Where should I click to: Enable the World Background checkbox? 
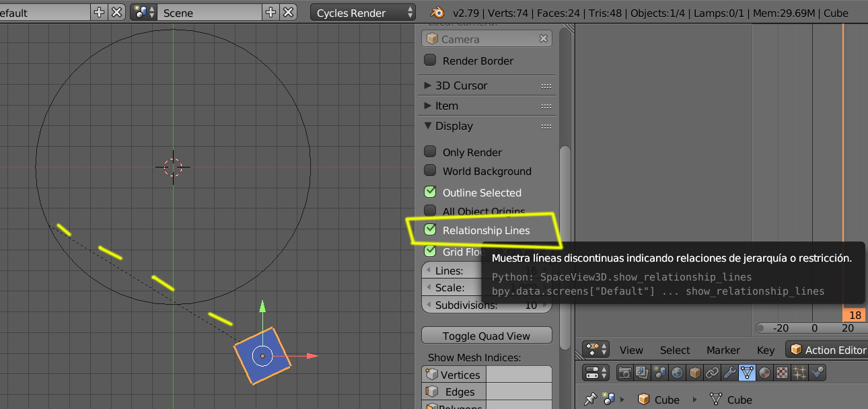point(430,171)
